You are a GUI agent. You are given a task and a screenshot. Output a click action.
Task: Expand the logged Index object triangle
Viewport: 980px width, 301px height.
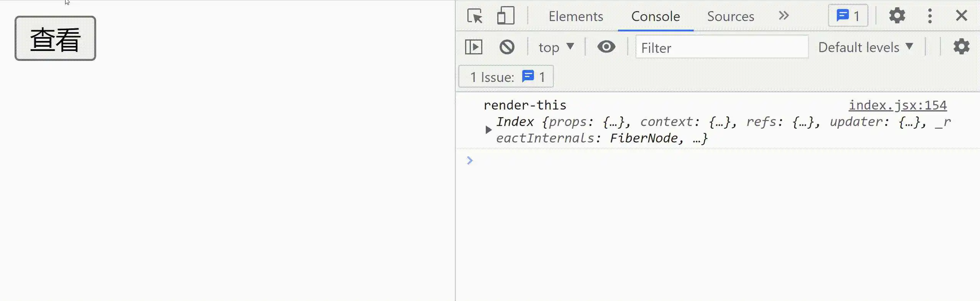pyautogui.click(x=488, y=130)
